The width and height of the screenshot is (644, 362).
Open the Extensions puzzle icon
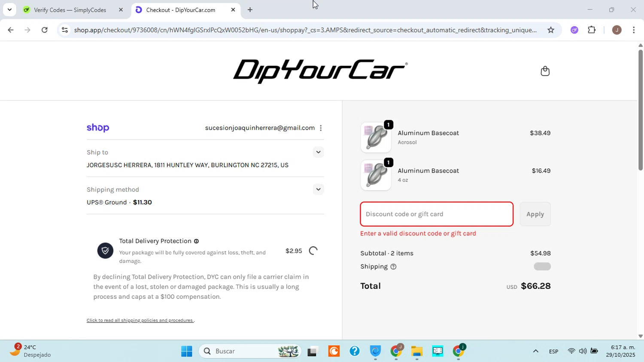pos(592,30)
